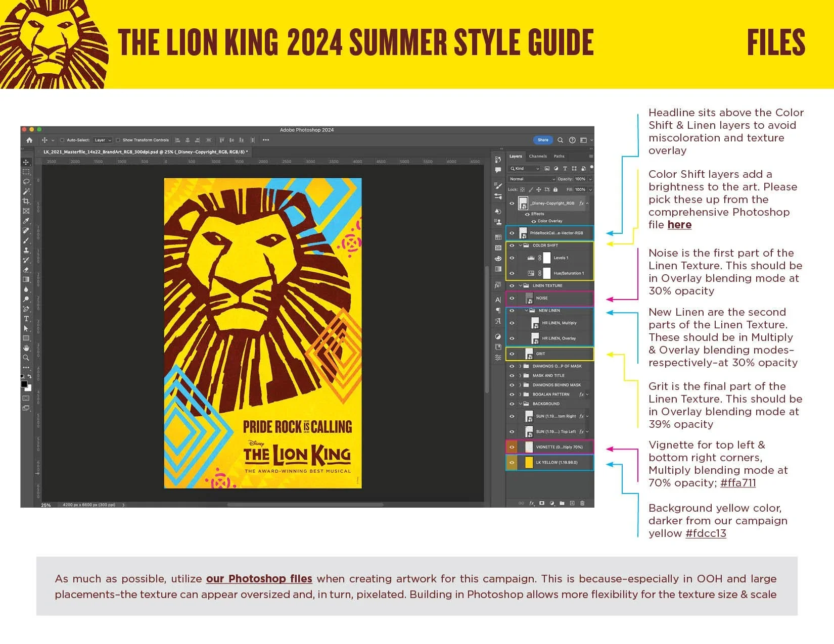The height and width of the screenshot is (644, 834).
Task: Select the GRIT layer in the Layers panel
Action: pos(540,354)
